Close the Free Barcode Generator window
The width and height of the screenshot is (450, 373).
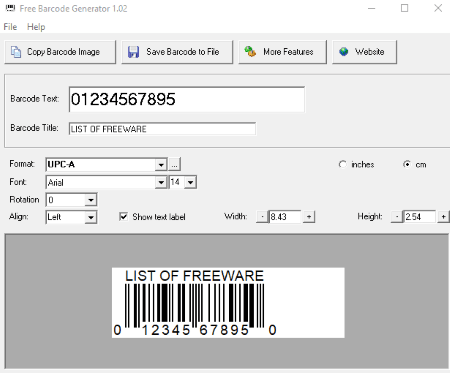pyautogui.click(x=438, y=8)
